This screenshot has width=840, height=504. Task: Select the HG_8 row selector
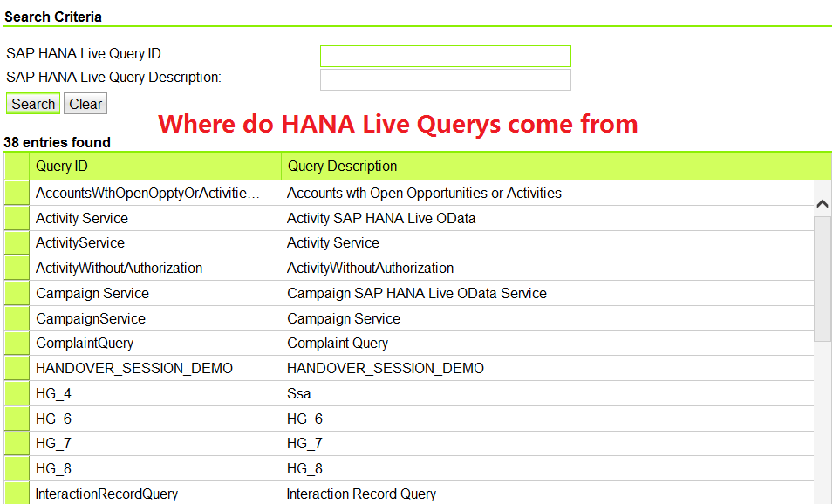click(17, 468)
